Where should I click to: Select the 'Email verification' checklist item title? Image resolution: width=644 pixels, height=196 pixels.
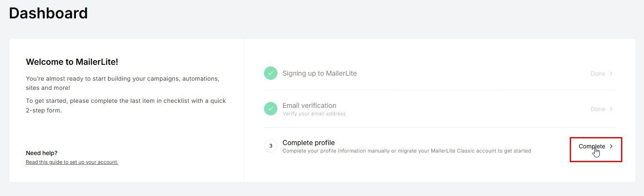click(309, 105)
